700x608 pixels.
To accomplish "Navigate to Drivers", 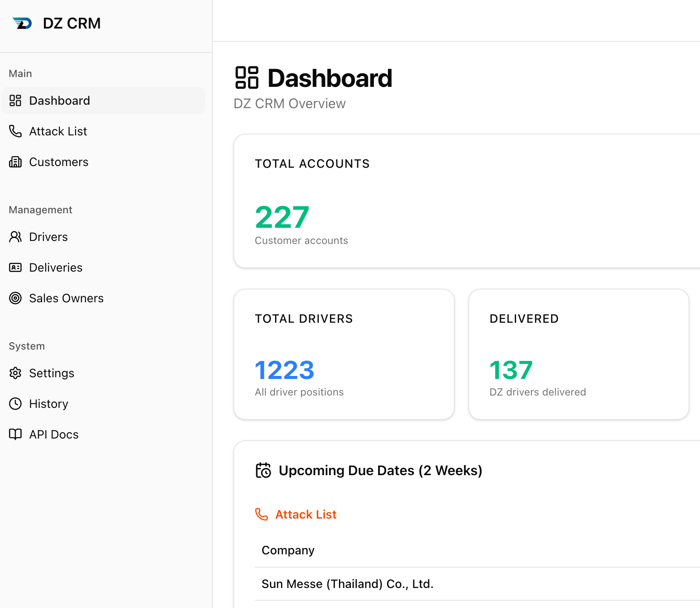I will [103, 237].
